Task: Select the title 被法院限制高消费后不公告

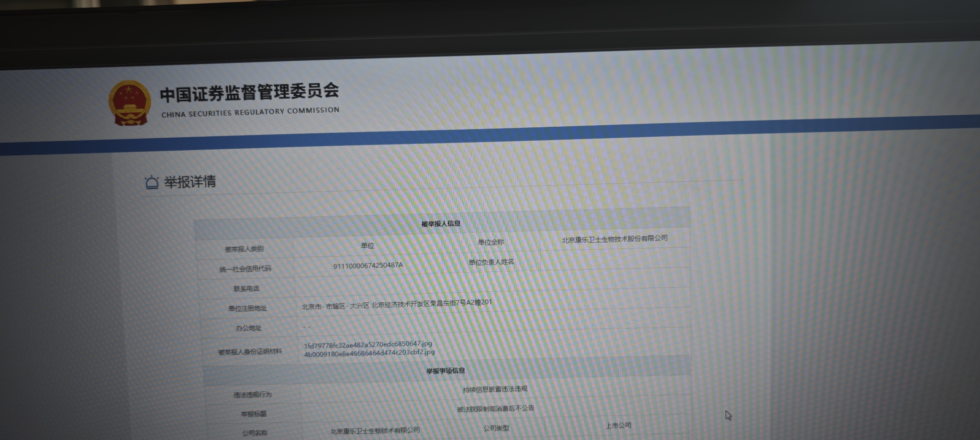Action: 495,409
